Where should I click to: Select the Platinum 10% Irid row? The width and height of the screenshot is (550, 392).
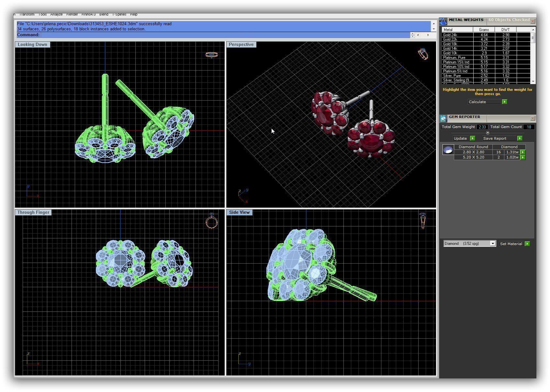pyautogui.click(x=486, y=66)
